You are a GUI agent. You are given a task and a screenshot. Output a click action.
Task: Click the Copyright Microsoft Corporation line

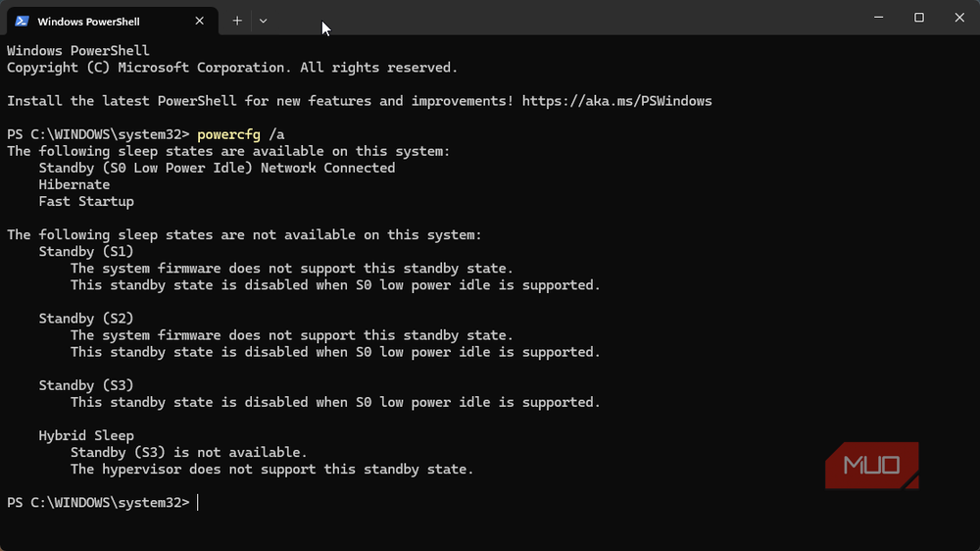(x=232, y=68)
